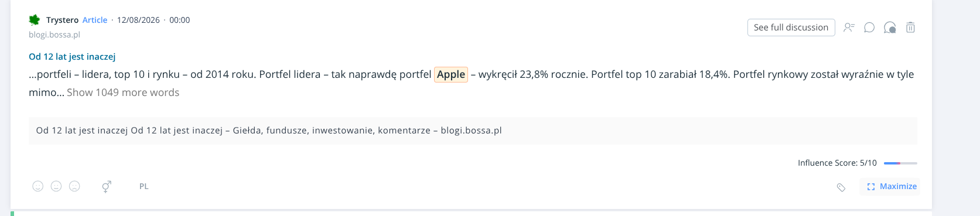The height and width of the screenshot is (216, 980).
Task: Click the gender symbol icon
Action: [x=106, y=187]
